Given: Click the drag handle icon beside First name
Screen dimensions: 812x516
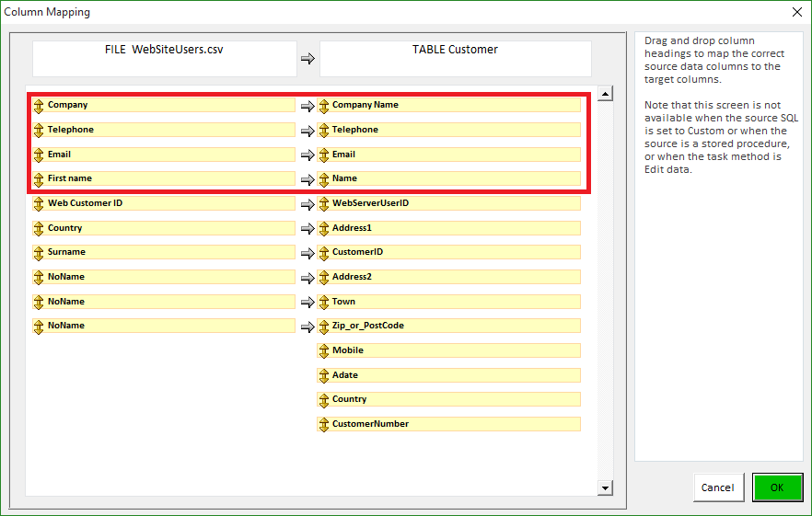Looking at the screenshot, I should point(39,179).
